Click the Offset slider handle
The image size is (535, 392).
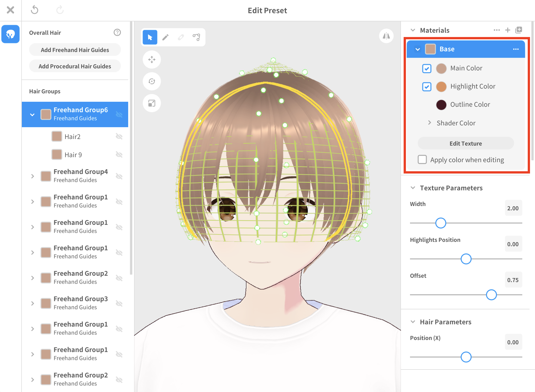491,295
